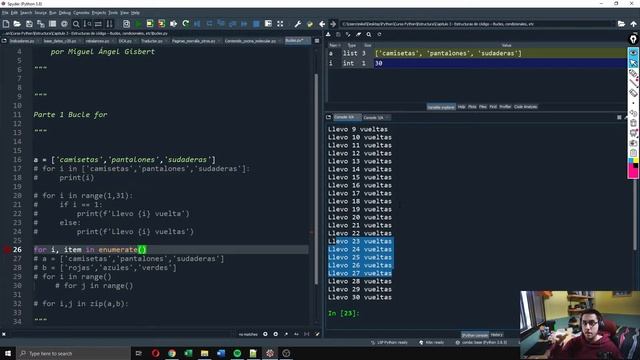
Task: Re-run the last script
Action: pyautogui.click(x=186, y=24)
